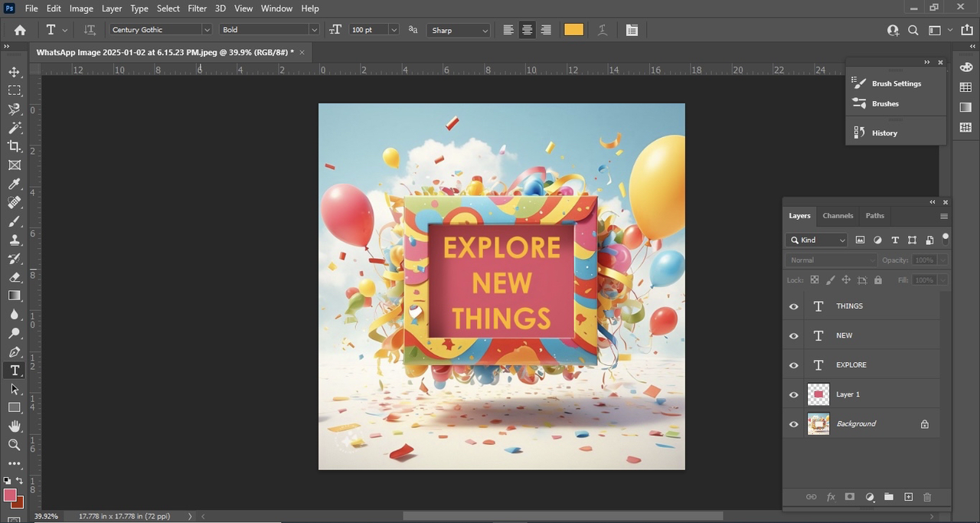
Task: Open the Normal blend mode dropdown
Action: [x=831, y=260]
